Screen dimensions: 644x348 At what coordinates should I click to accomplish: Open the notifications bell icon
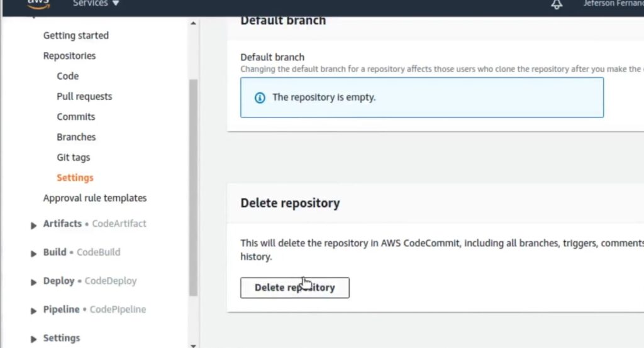tap(557, 4)
